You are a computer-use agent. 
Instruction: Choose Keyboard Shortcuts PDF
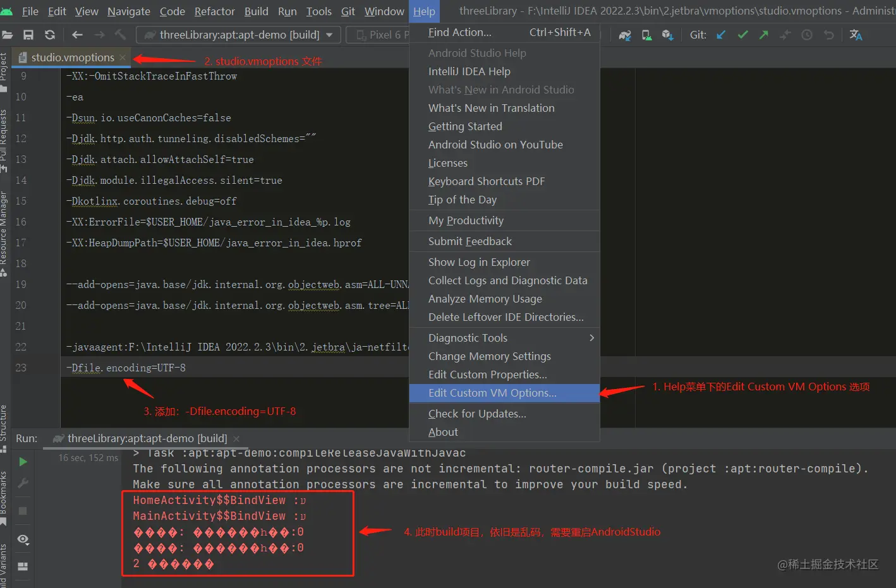(x=504, y=181)
